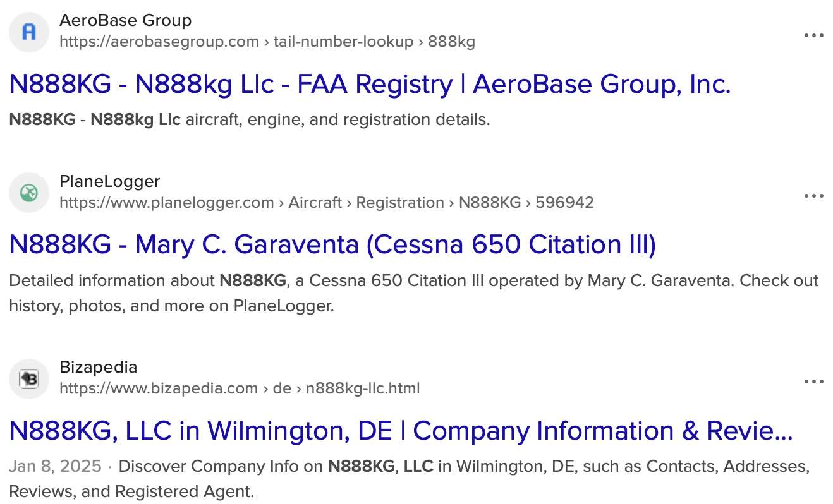Open the AeroBase Group result options menu
Viewport: 833px width, 504px height.
coord(813,36)
